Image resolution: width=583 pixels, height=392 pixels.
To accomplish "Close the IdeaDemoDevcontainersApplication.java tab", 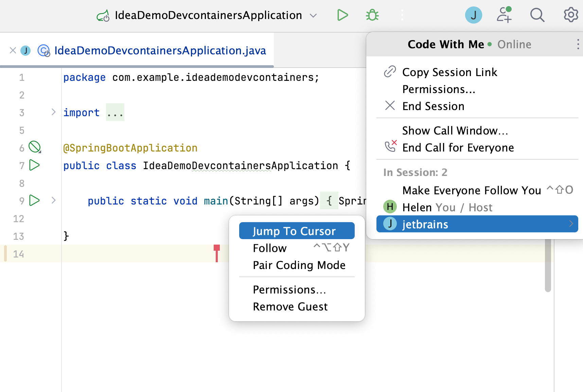I will (x=13, y=51).
